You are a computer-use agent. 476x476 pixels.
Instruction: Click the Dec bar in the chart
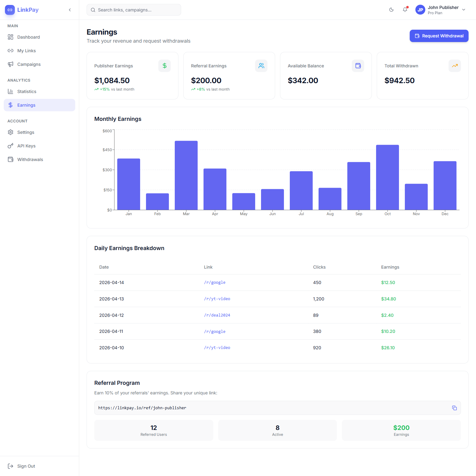[x=445, y=185]
